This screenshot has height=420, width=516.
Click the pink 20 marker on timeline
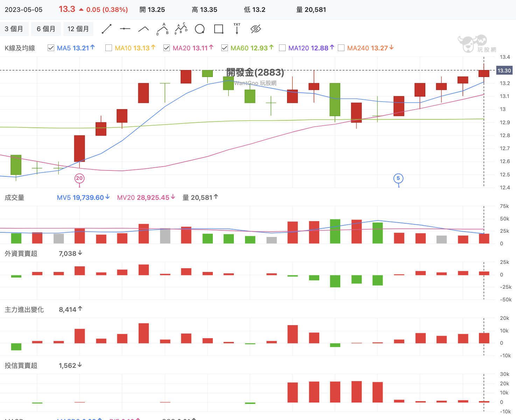click(79, 178)
